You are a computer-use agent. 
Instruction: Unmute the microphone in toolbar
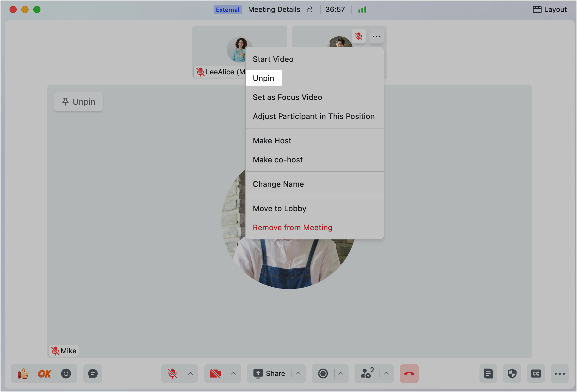[173, 374]
